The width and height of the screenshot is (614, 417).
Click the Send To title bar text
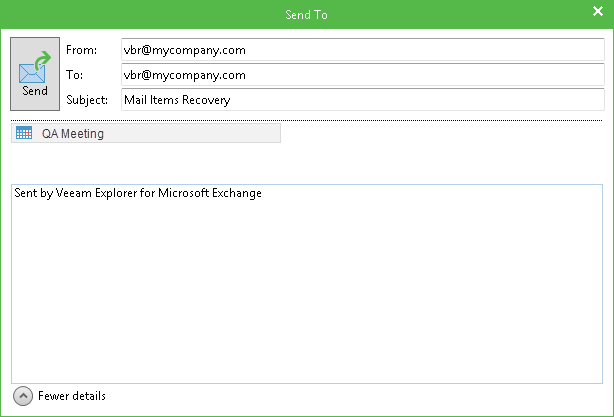pyautogui.click(x=307, y=15)
